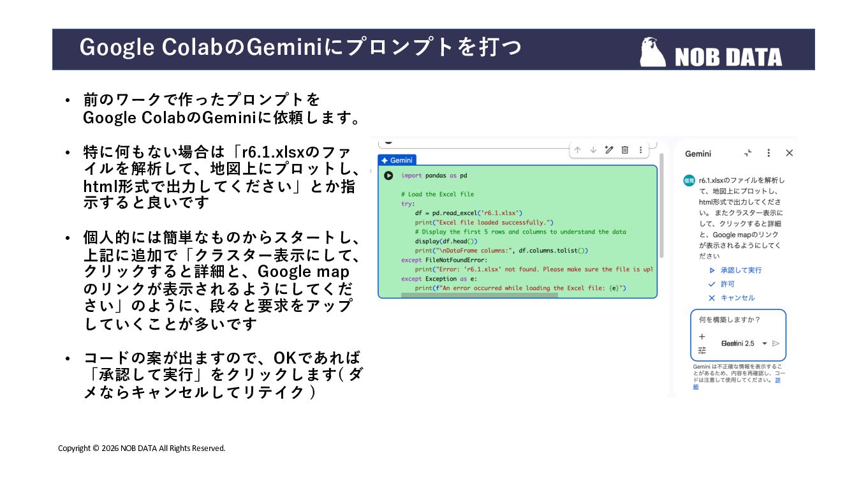The width and height of the screenshot is (868, 488).
Task: Click キャンセル to reject the code
Action: (732, 298)
